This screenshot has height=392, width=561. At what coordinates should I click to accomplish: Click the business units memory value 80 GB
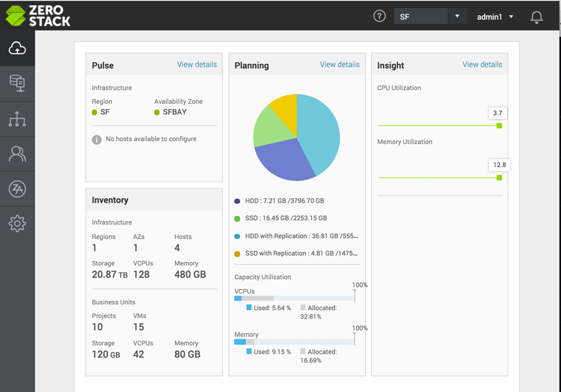187,354
